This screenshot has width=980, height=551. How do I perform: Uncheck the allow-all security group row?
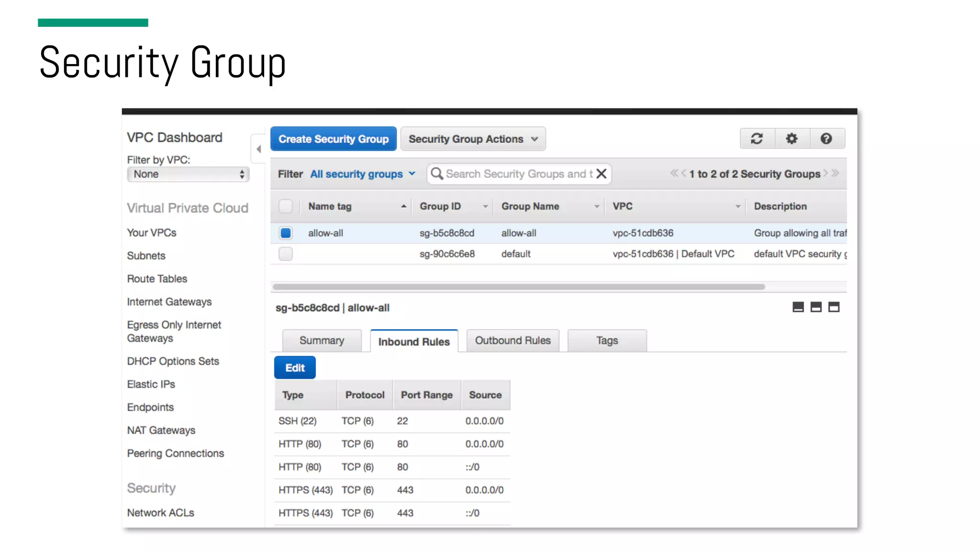click(x=286, y=233)
